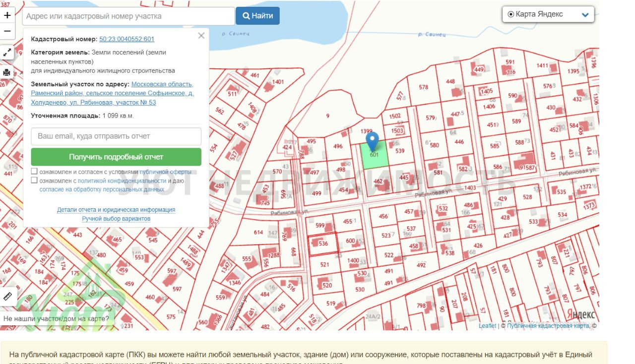Click Получить подробный отчет button
This screenshot has width=635, height=364.
click(x=116, y=157)
